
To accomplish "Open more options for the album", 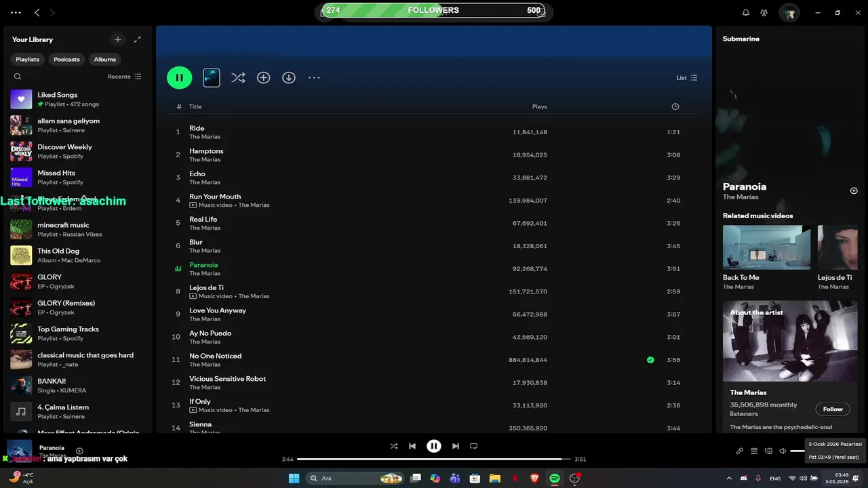I will pyautogui.click(x=314, y=77).
